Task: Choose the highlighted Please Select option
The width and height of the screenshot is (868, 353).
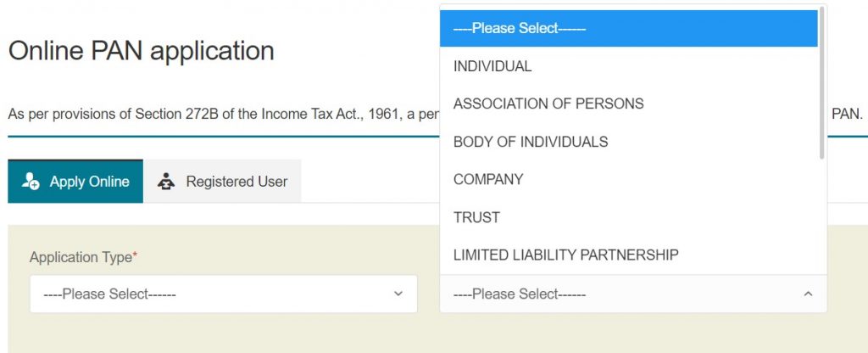Action: [629, 28]
